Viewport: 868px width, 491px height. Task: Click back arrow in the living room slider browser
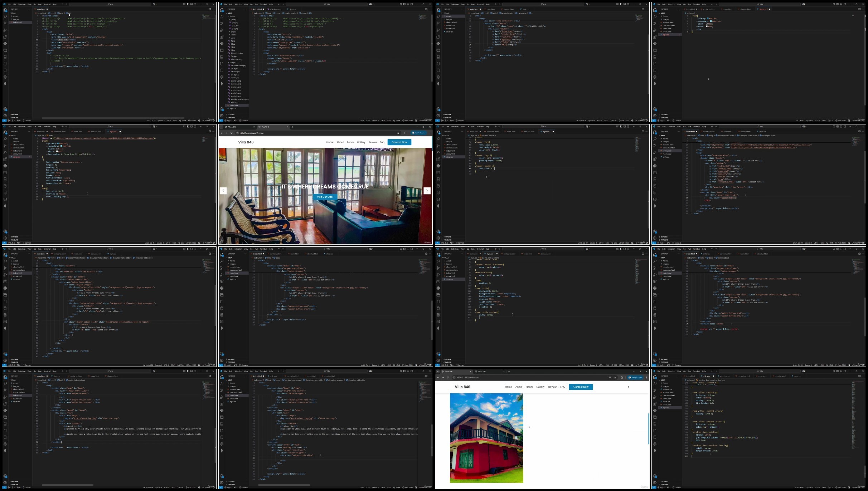(x=222, y=133)
